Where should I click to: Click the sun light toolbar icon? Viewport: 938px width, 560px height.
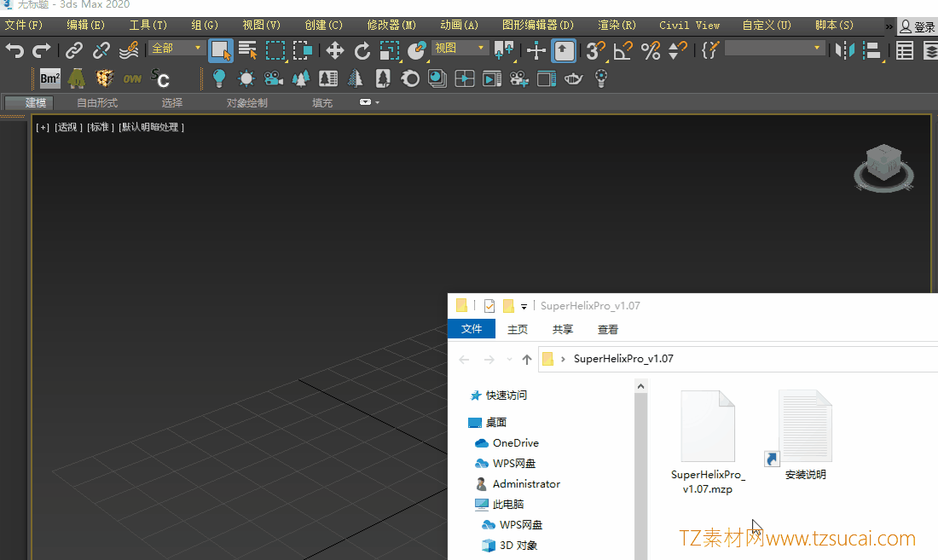click(246, 78)
